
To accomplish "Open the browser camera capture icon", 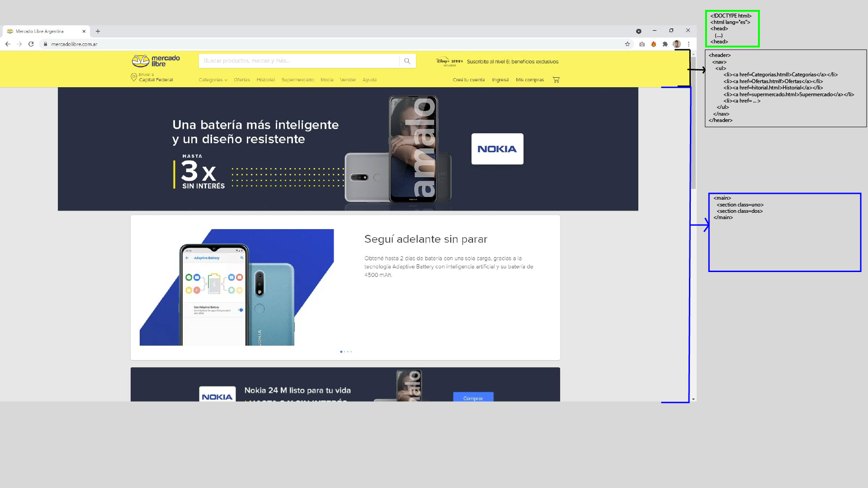I will [642, 44].
